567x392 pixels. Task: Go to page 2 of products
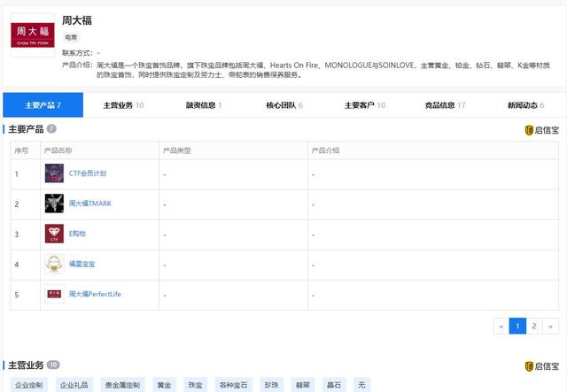[534, 327]
